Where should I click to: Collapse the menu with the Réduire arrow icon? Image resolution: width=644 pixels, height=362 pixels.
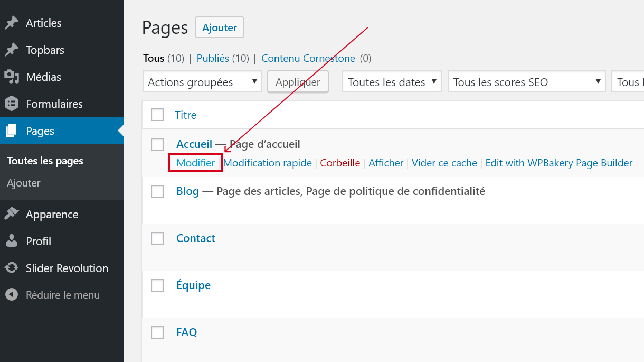point(12,295)
